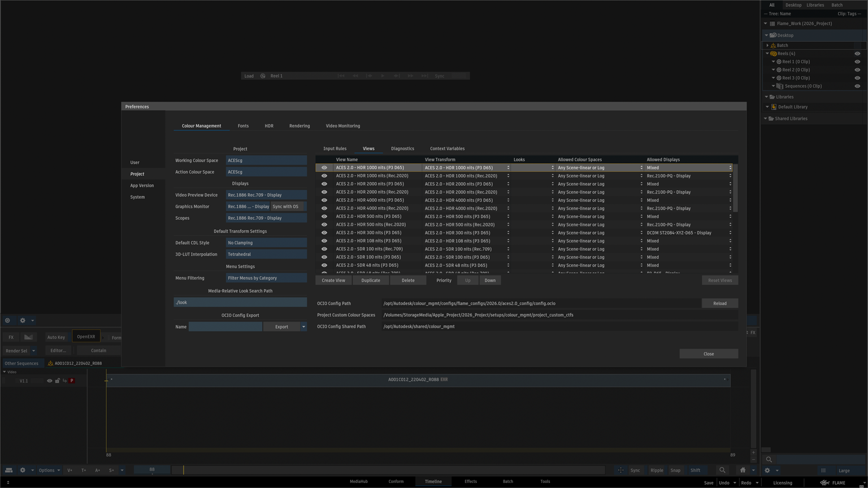Click the Media-Relative Look Search Path field

(x=240, y=302)
